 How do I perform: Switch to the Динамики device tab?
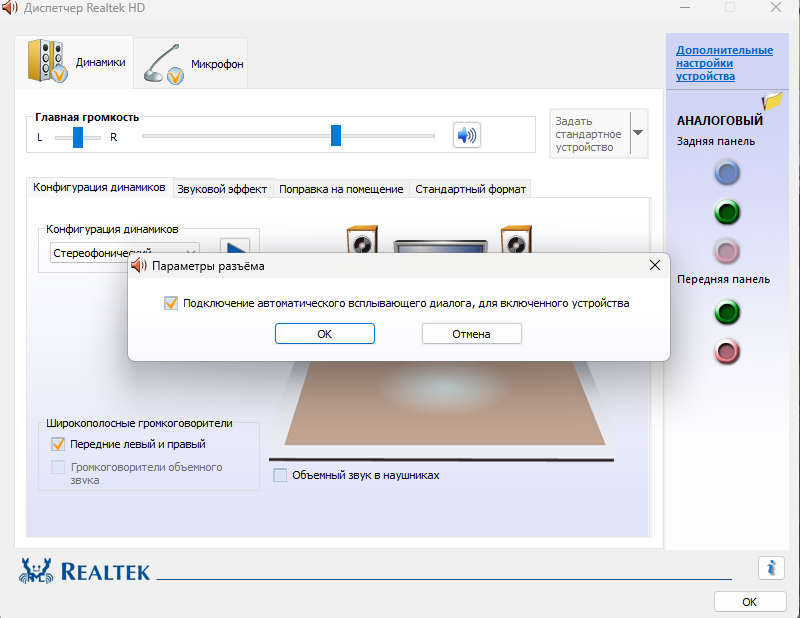[x=76, y=62]
